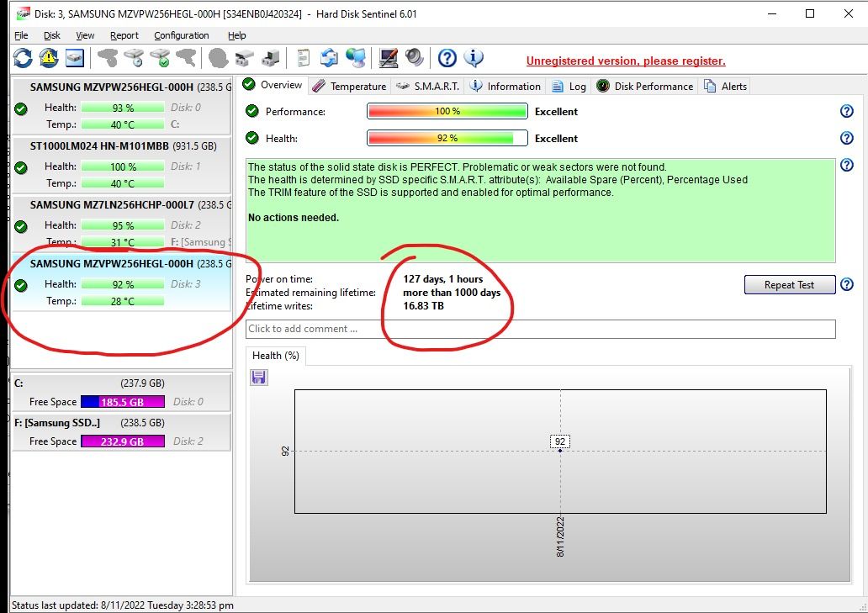The width and height of the screenshot is (868, 613).
Task: Click the Health 92 % gradient bar in Overview
Action: click(447, 138)
